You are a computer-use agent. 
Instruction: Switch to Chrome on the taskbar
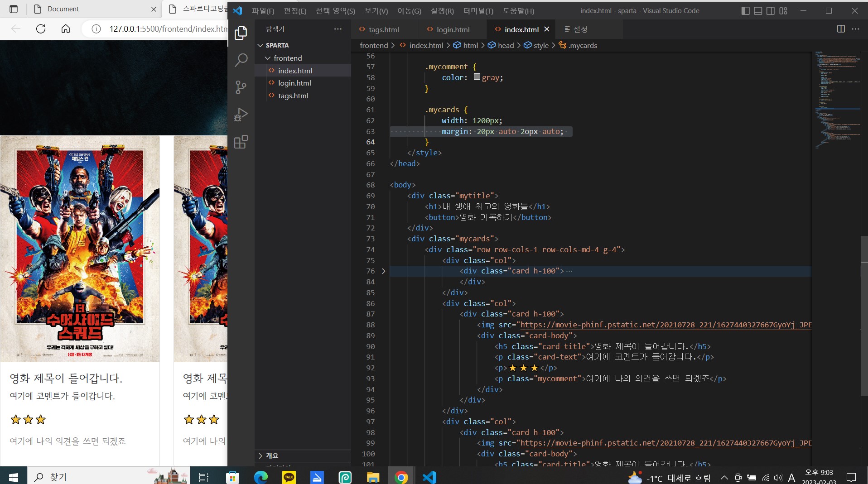click(x=401, y=477)
